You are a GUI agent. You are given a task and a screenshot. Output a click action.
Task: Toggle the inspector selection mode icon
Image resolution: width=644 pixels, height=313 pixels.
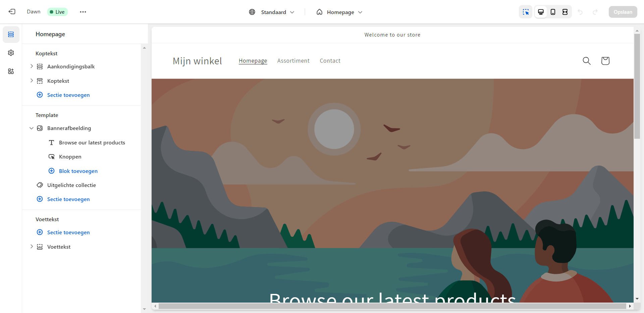pos(526,12)
